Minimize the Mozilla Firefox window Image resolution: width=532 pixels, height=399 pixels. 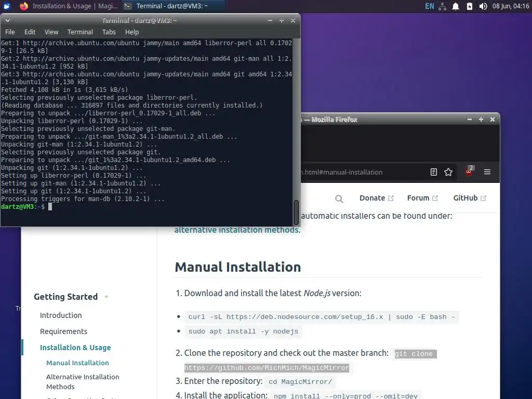coord(470,119)
